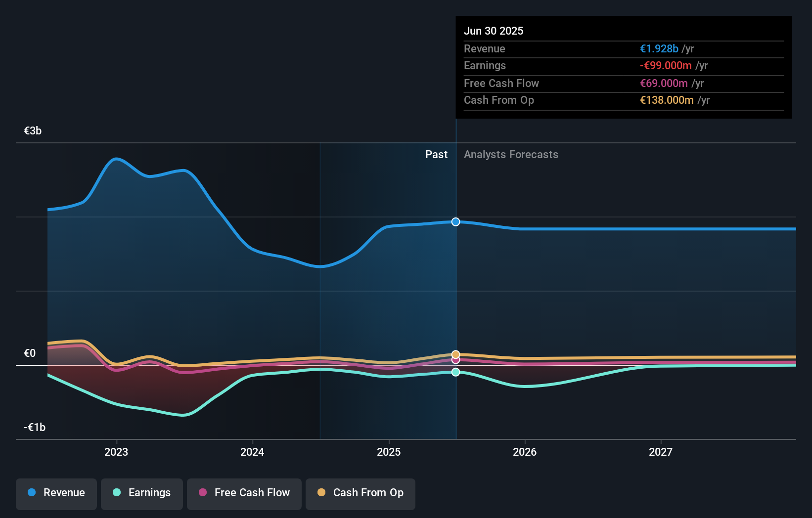This screenshot has width=812, height=518.
Task: Select the Jun 30 2025 tooltip header
Action: 494,31
